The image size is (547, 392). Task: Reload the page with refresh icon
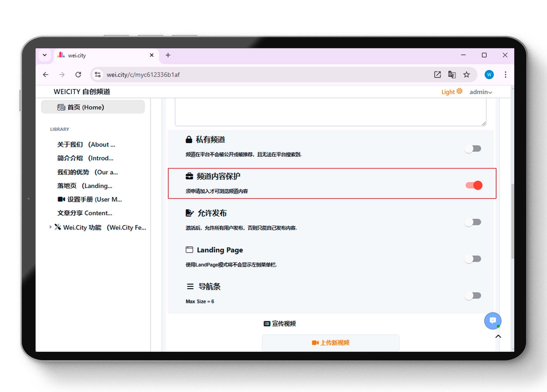[x=78, y=74]
